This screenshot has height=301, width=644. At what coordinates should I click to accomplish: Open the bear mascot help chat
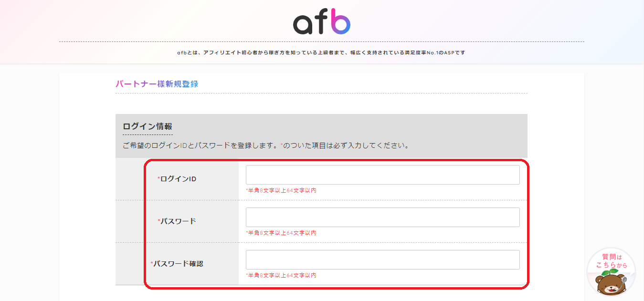(x=611, y=271)
